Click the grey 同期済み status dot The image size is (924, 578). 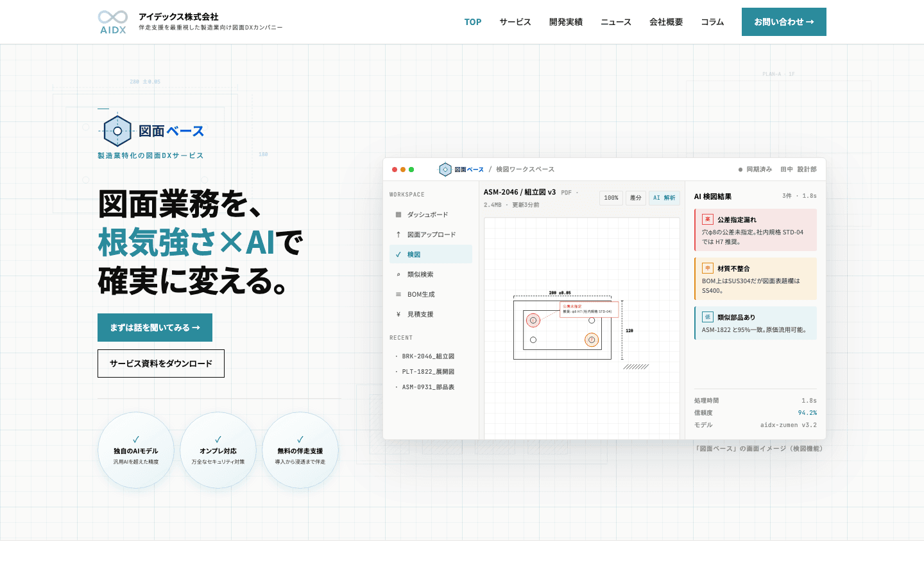740,170
